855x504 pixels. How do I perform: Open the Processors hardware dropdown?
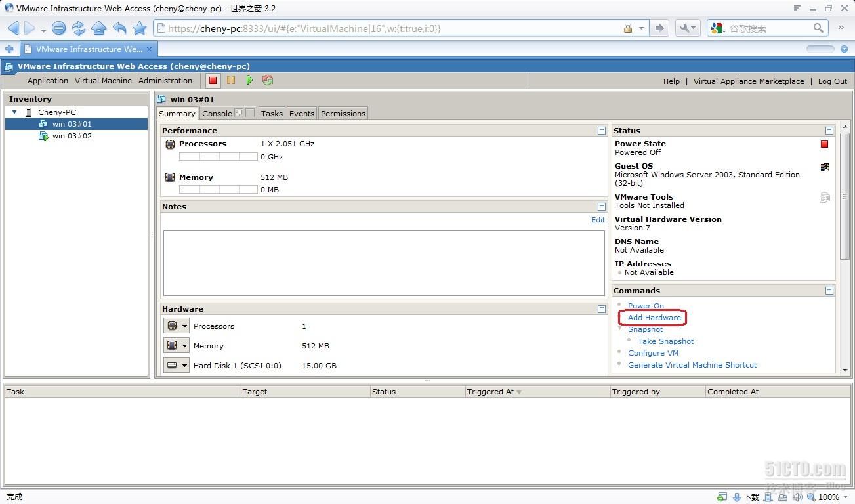(177, 326)
